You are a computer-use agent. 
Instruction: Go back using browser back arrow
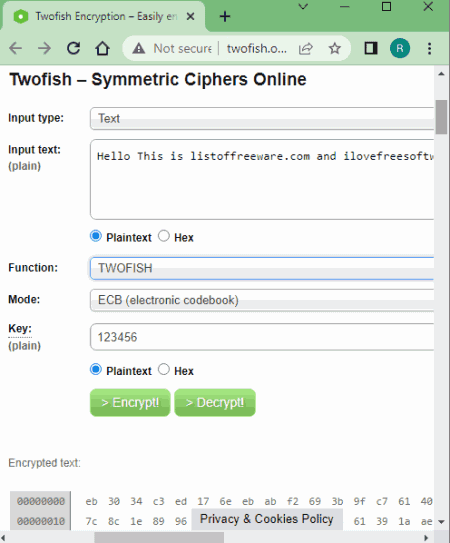pyautogui.click(x=16, y=48)
